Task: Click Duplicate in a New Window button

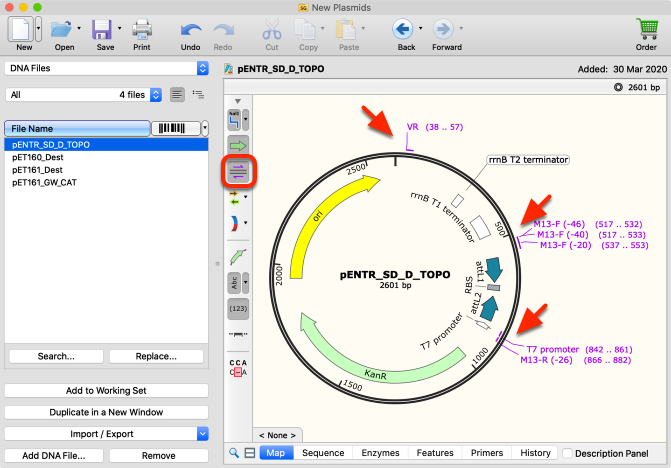Action: pos(107,412)
